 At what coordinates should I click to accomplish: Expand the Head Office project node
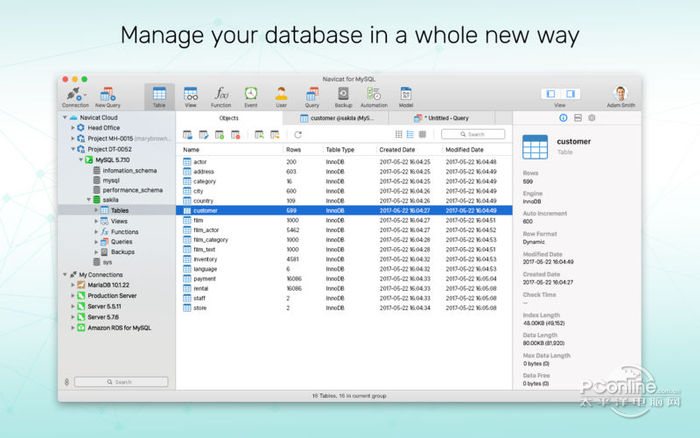[72, 128]
